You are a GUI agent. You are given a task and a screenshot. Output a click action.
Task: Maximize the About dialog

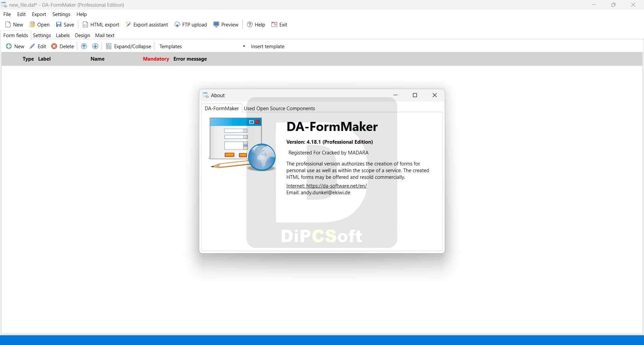[x=415, y=95]
